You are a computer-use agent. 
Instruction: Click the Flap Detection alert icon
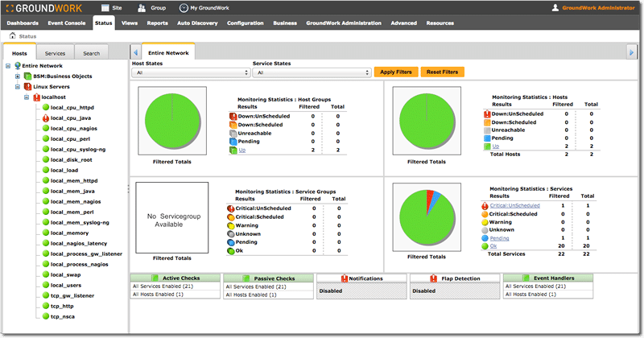click(x=433, y=278)
